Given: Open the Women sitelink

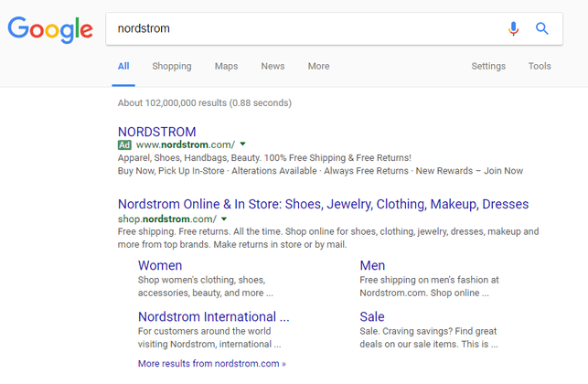Looking at the screenshot, I should click(160, 265).
